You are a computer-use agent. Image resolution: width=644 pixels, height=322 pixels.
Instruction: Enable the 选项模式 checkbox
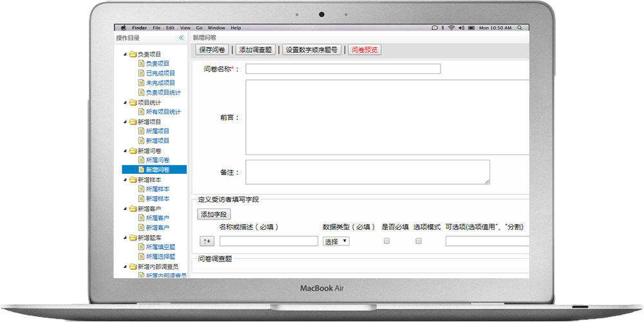[418, 241]
